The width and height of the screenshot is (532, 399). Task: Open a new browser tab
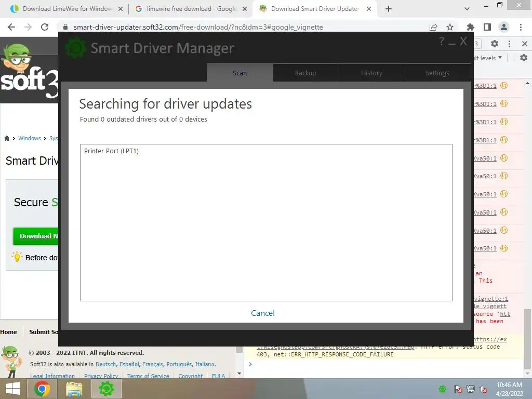(389, 9)
